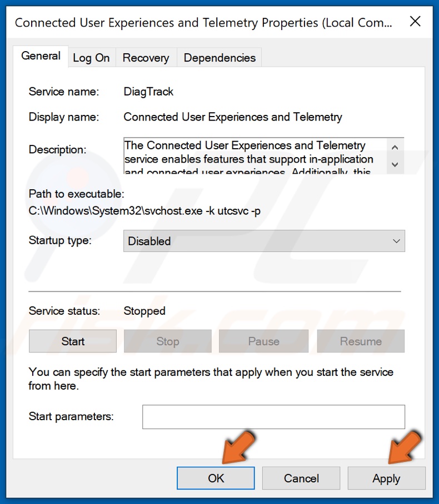The image size is (439, 504).
Task: Apply the Disabled startup setting
Action: click(x=386, y=478)
